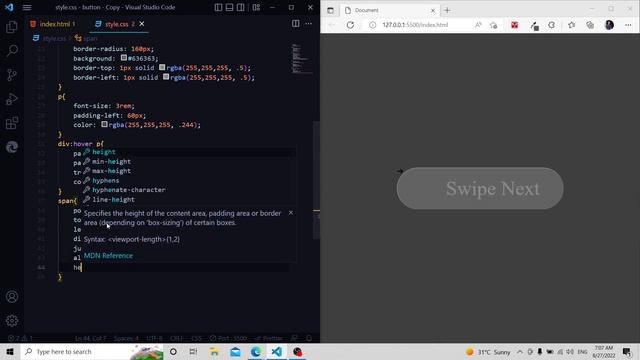The image size is (640, 360).
Task: Open the Accounts menu in VS Code
Action: click(12, 297)
